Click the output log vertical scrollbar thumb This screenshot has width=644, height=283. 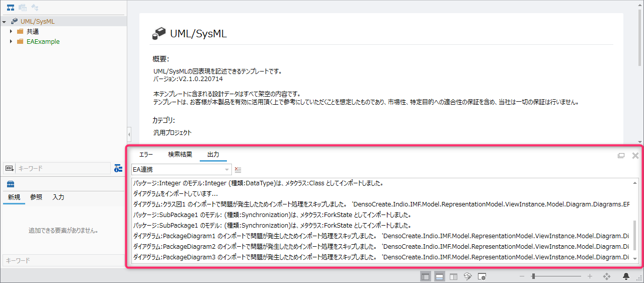635,235
